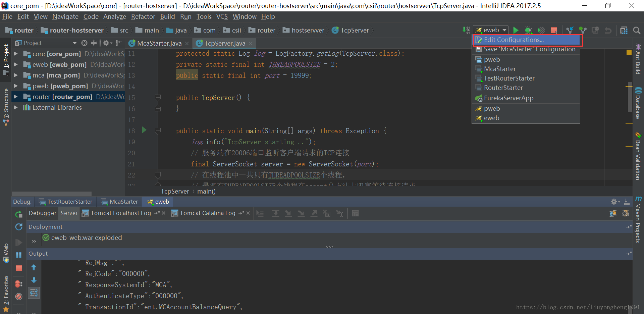Click hostserver breadcrumb in navigation bar
Viewport: 644px width, 314px height.
[304, 30]
